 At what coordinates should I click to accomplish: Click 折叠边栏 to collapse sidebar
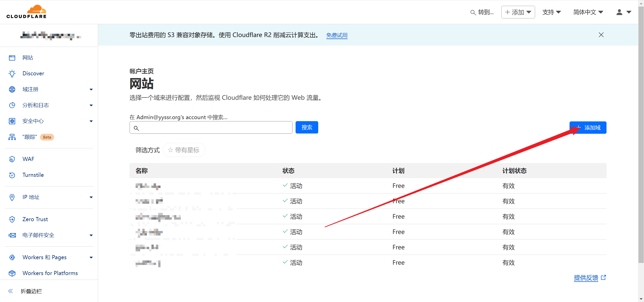pos(31,291)
